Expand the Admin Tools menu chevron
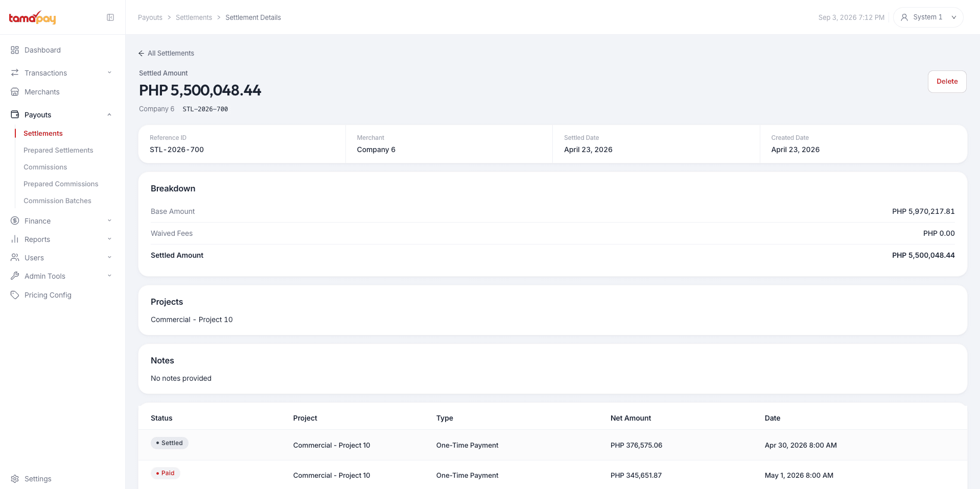 (x=109, y=276)
